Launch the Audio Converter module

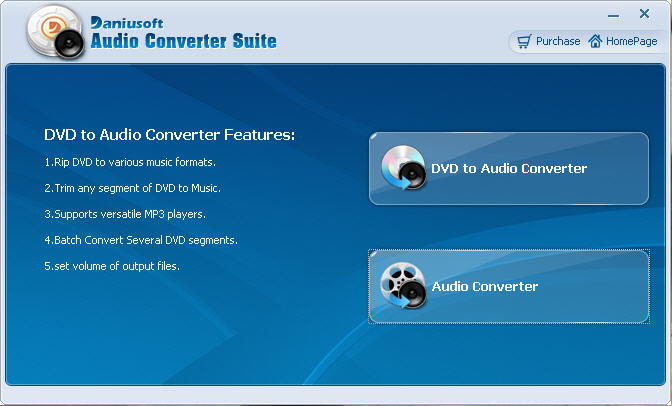pyautogui.click(x=509, y=286)
